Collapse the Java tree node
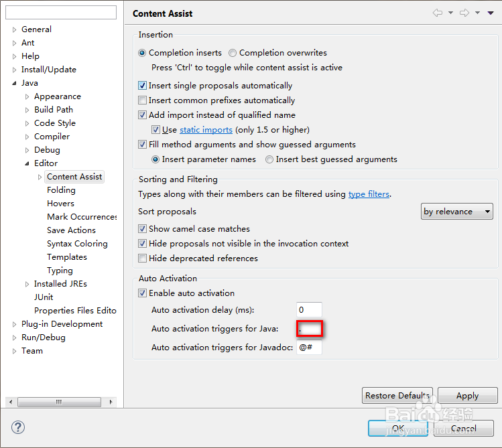The image size is (502, 448). point(15,83)
